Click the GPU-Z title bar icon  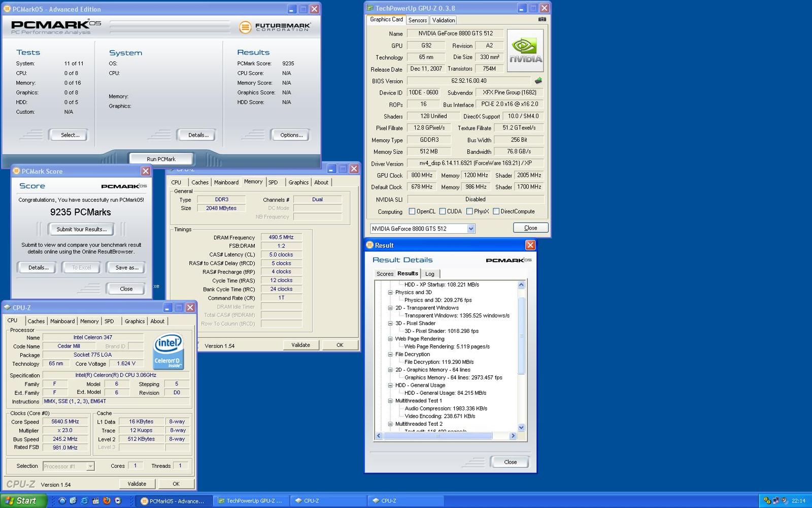pos(370,8)
